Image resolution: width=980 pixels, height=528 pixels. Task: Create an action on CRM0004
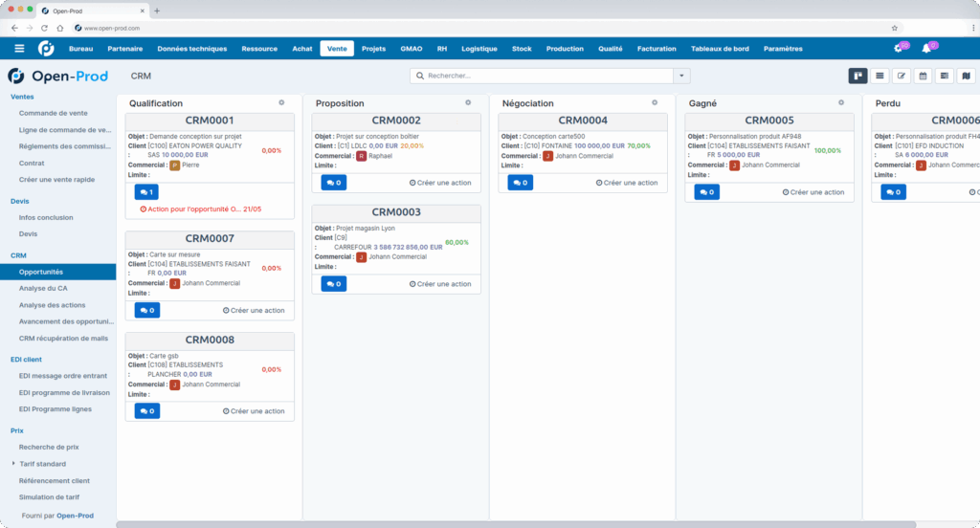pyautogui.click(x=627, y=183)
